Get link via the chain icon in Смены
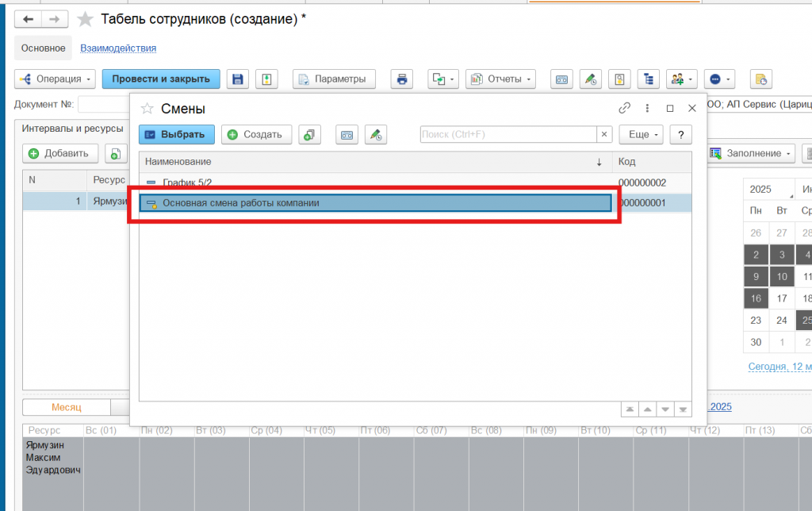The width and height of the screenshot is (812, 511). coord(624,109)
